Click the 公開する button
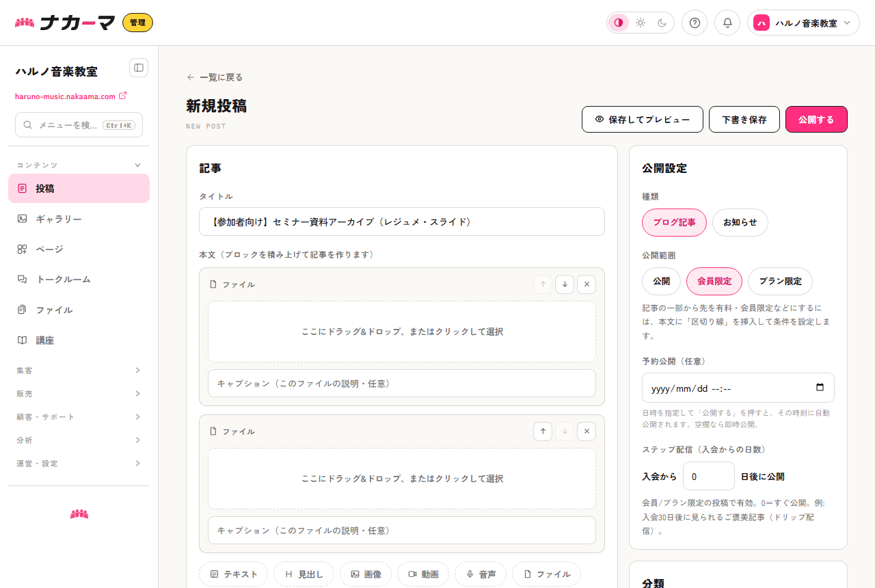The image size is (875, 588). click(816, 119)
